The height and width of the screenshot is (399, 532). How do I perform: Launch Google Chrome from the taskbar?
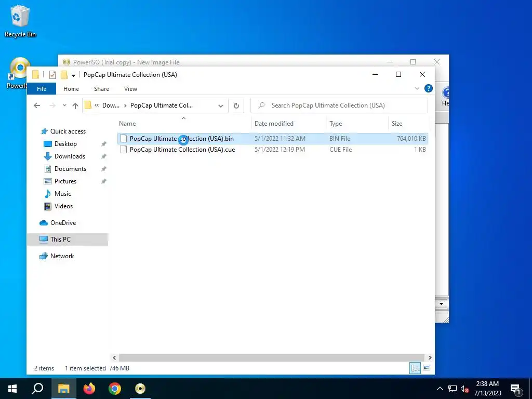pos(115,389)
